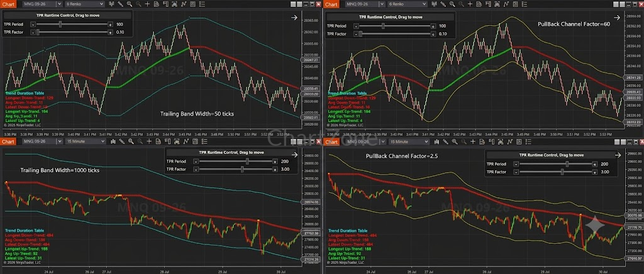Screen dimensions: 644x274
Task: Increase TPR Period plus in Trailing Band 50 ticks chart
Action: (110, 25)
